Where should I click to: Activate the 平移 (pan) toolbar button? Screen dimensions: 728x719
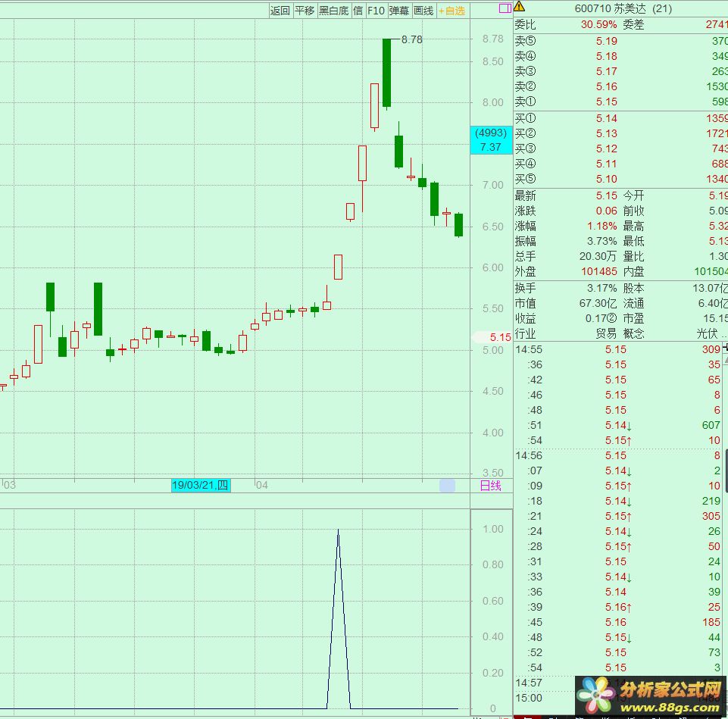(x=305, y=11)
